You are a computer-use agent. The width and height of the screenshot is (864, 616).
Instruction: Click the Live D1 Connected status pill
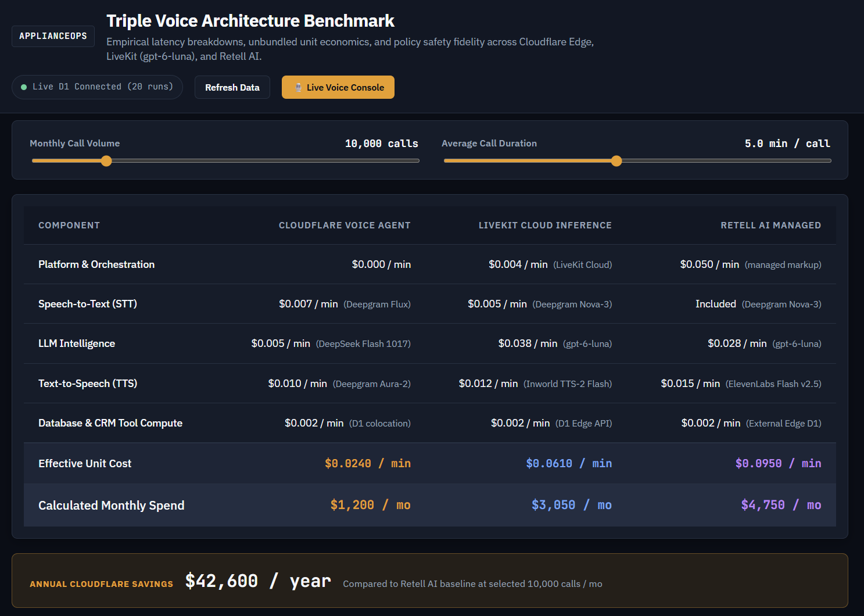coord(97,87)
